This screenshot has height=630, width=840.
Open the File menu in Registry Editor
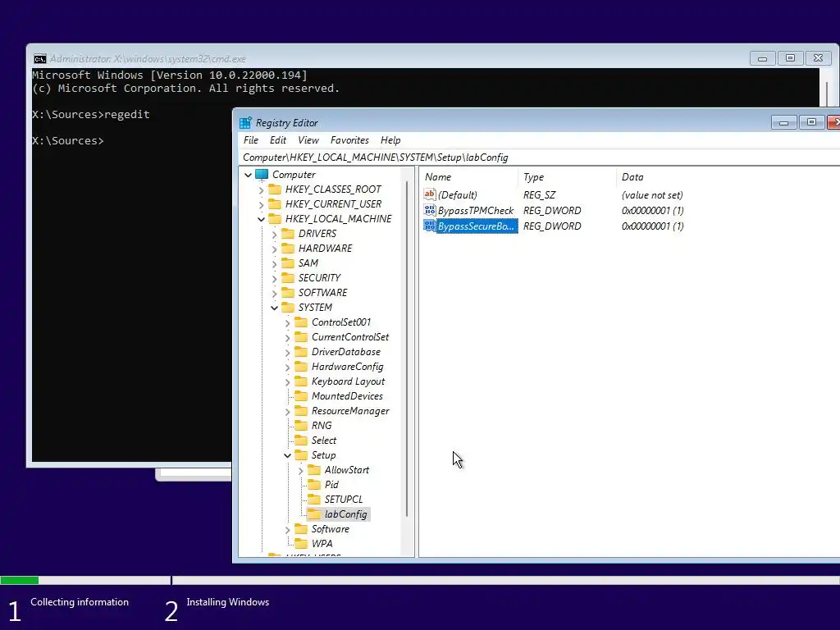click(251, 140)
